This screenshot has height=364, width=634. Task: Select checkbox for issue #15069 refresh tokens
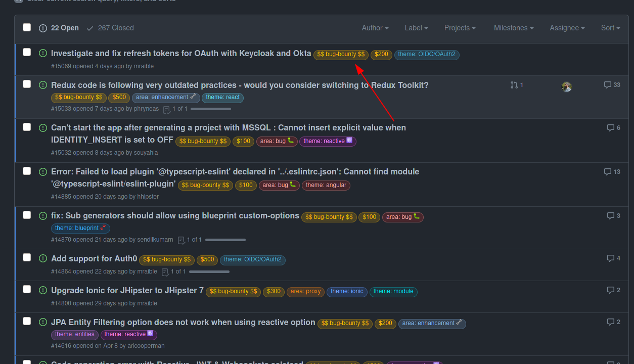pos(27,52)
